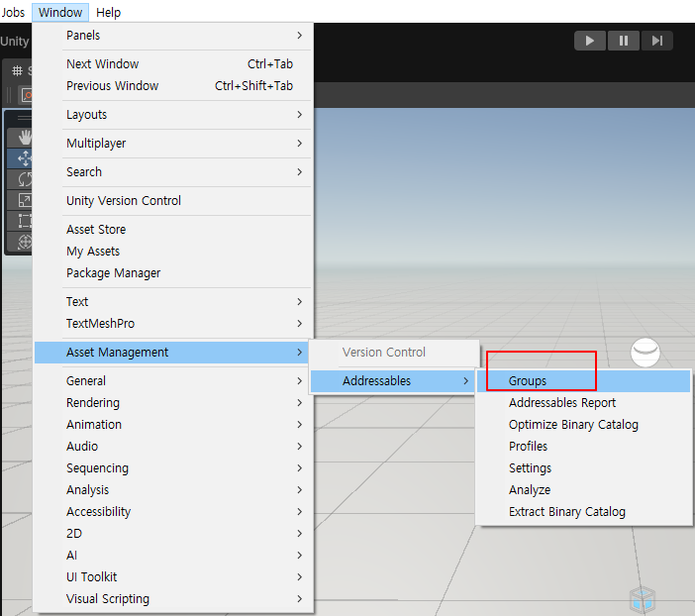The image size is (695, 616).
Task: Open Unity Version Control window
Action: coord(124,201)
